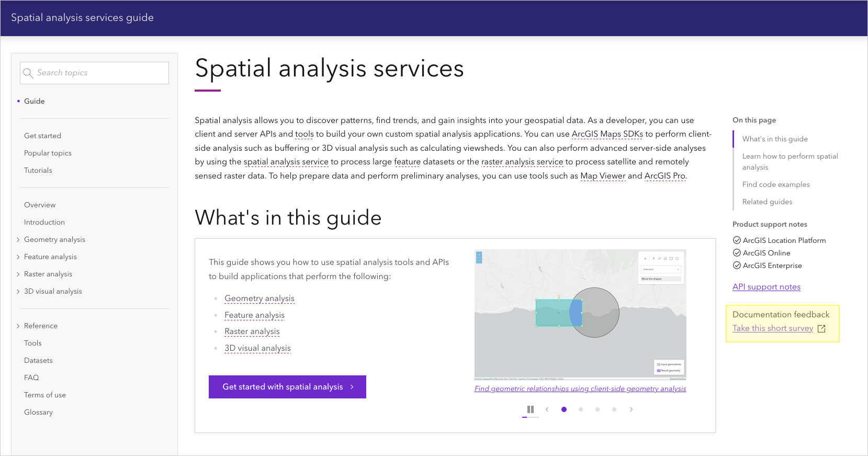Go to previous carousel slide
Image resolution: width=868 pixels, height=456 pixels.
coord(547,409)
